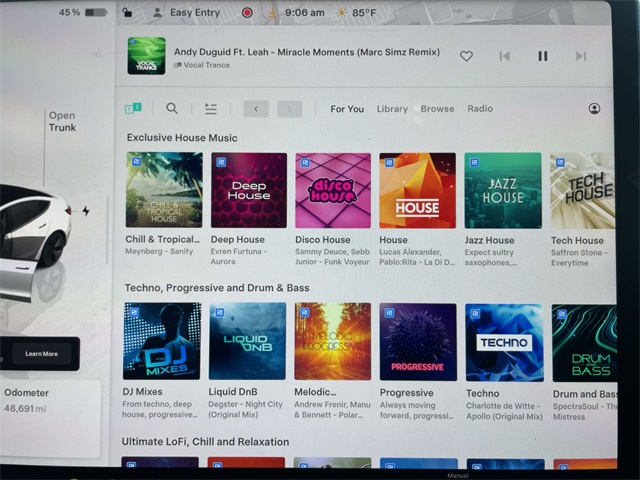Play the Techno channel
640x480 pixels.
pos(504,342)
